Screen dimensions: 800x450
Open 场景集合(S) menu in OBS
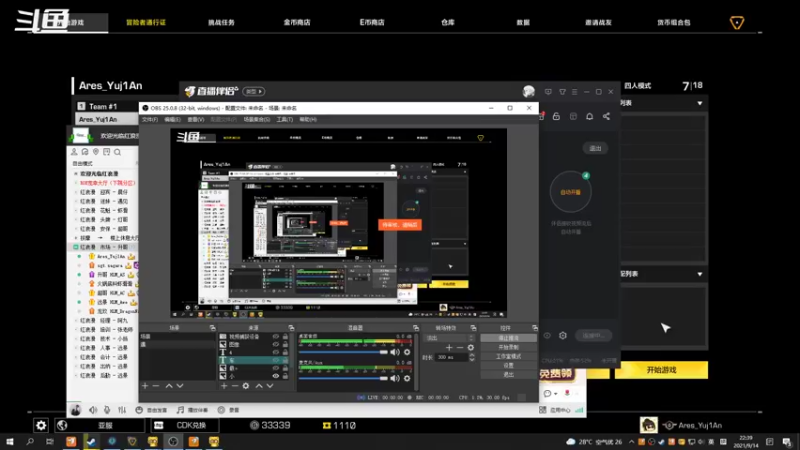(257, 119)
